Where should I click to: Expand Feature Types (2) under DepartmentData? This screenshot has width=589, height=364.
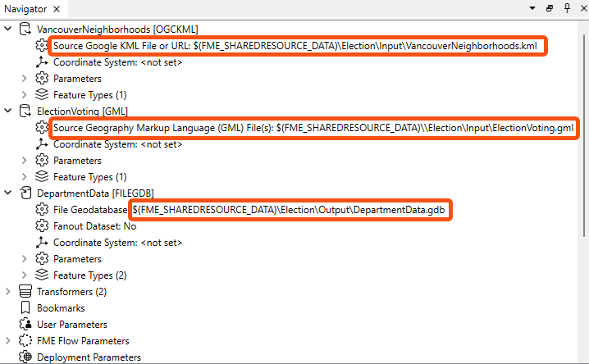[25, 275]
